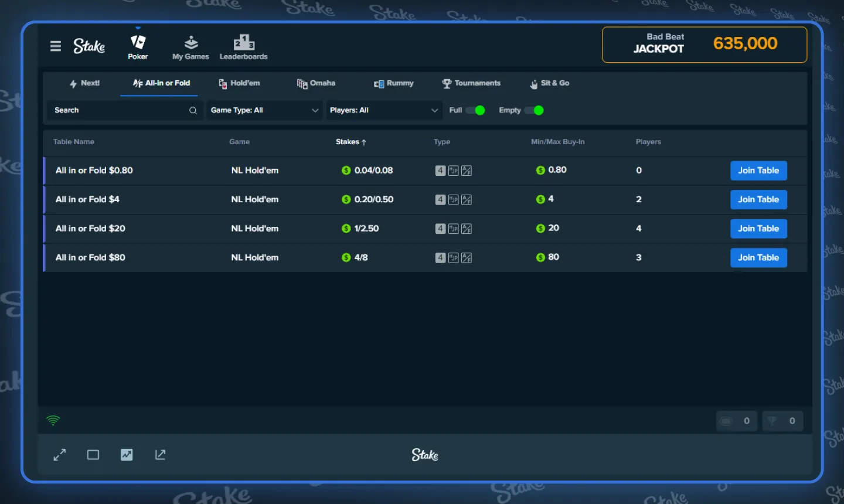Open the Bad Beat Jackpot banner
Viewport: 844px width, 504px height.
pyautogui.click(x=705, y=45)
